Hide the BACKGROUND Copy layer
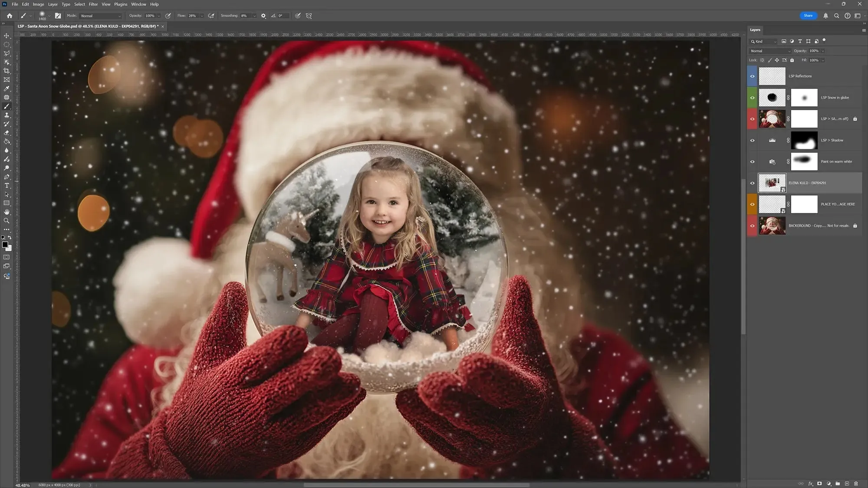This screenshot has width=868, height=488. coord(752,226)
